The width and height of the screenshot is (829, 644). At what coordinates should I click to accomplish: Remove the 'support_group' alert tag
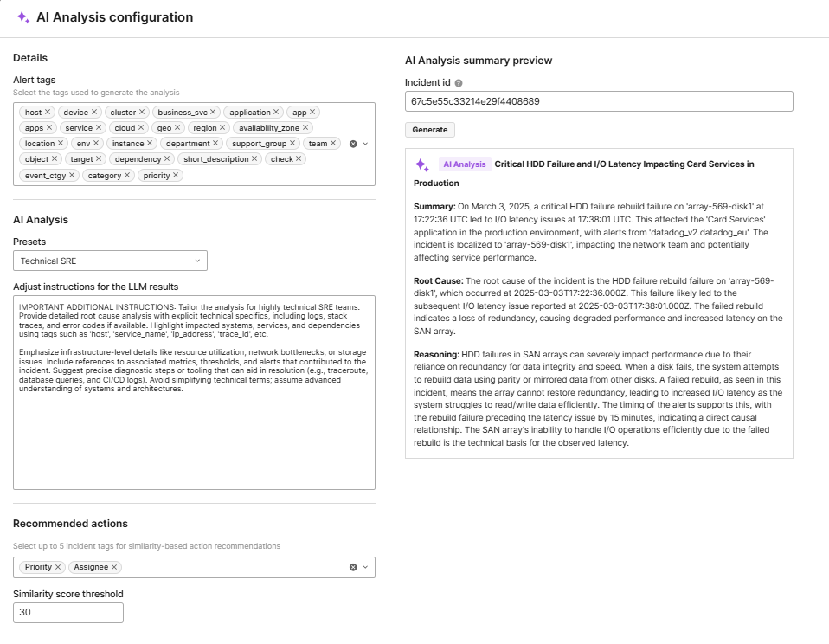pyautogui.click(x=291, y=144)
